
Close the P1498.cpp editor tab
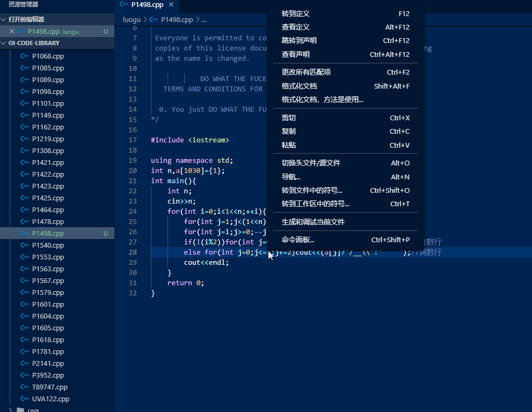tap(171, 4)
